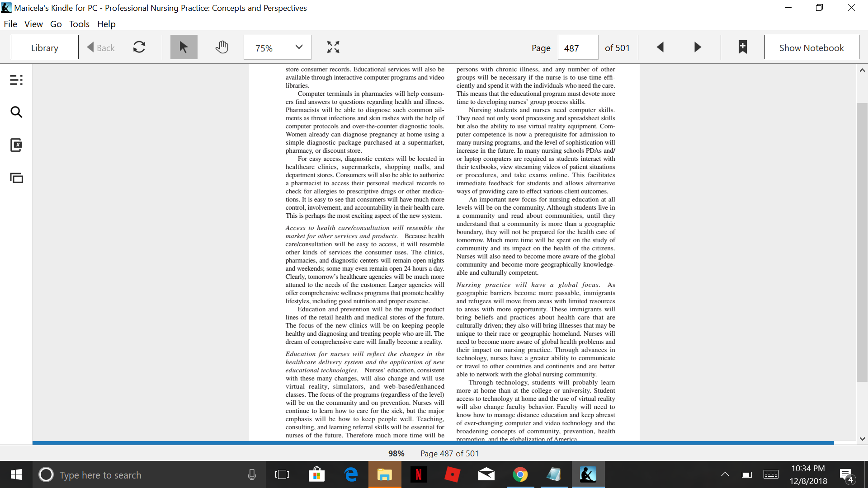868x488 pixels.
Task: Open the Go menu
Action: coord(56,24)
